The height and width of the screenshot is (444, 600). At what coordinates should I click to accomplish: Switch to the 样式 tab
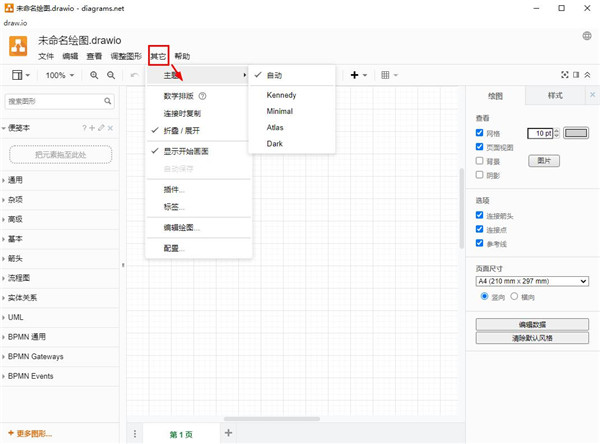coord(555,95)
